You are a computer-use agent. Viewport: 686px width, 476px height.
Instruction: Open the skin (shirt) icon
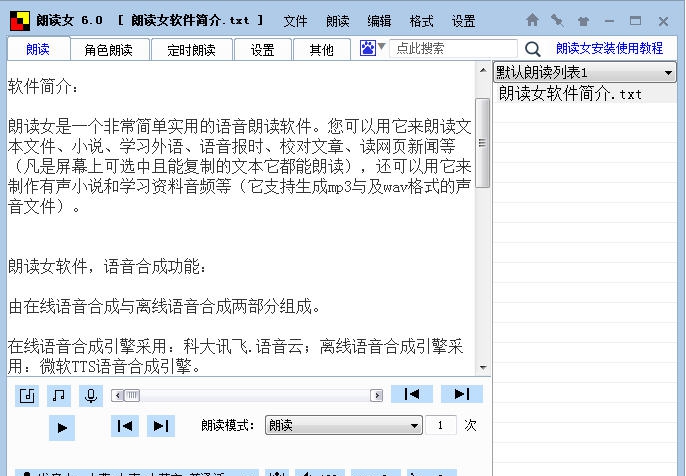point(583,21)
